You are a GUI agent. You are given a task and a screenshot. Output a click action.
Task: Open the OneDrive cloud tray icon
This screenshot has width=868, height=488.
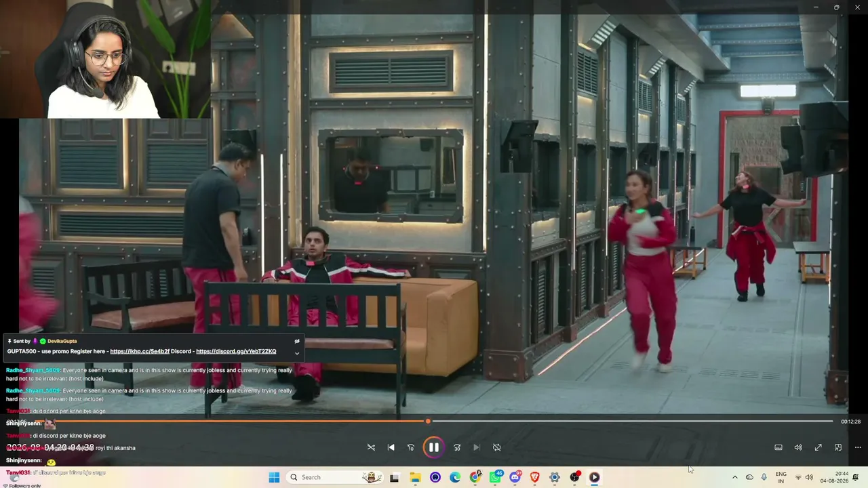click(749, 477)
